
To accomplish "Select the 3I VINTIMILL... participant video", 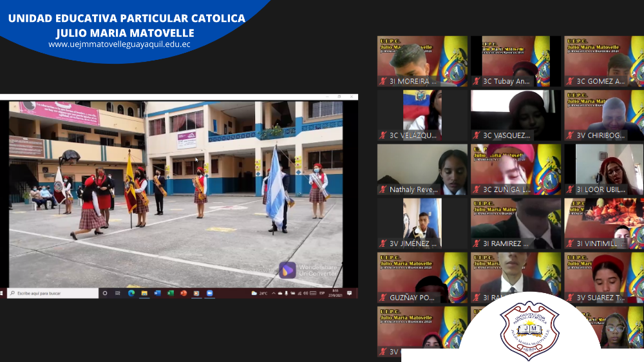I will [604, 224].
